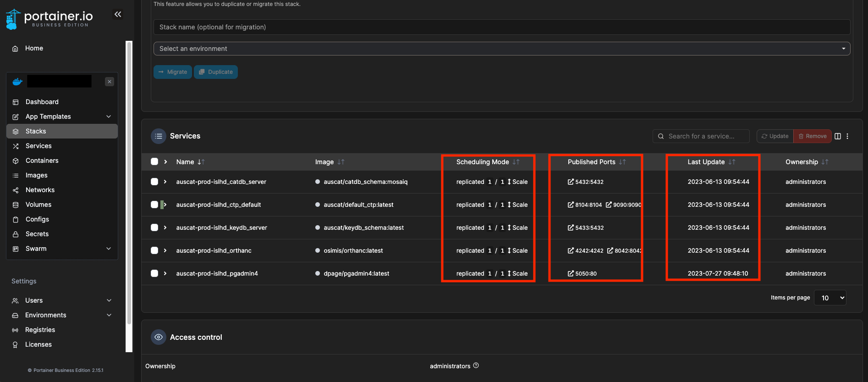Check the ctp_default service checkbox
The width and height of the screenshot is (868, 382).
154,205
